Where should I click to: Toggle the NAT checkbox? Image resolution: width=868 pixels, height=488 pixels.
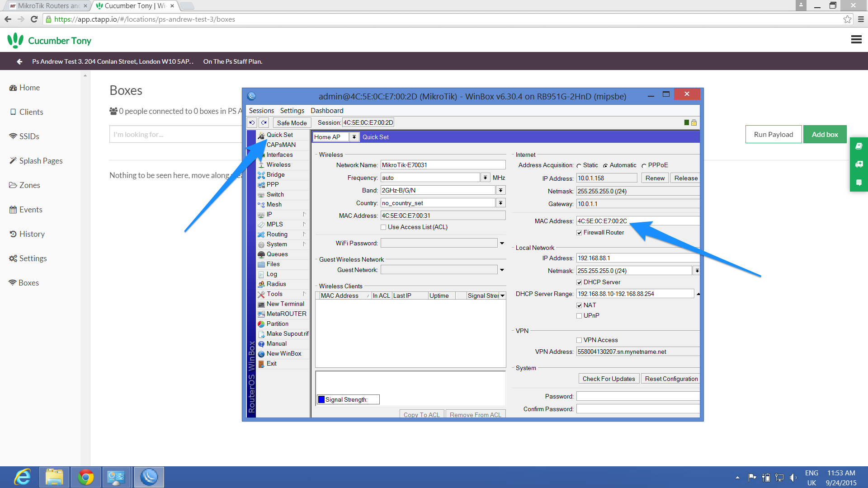coord(579,305)
